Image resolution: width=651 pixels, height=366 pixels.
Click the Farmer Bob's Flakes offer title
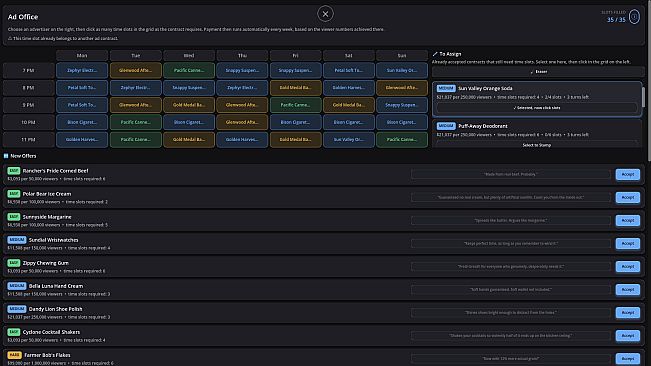click(47, 355)
